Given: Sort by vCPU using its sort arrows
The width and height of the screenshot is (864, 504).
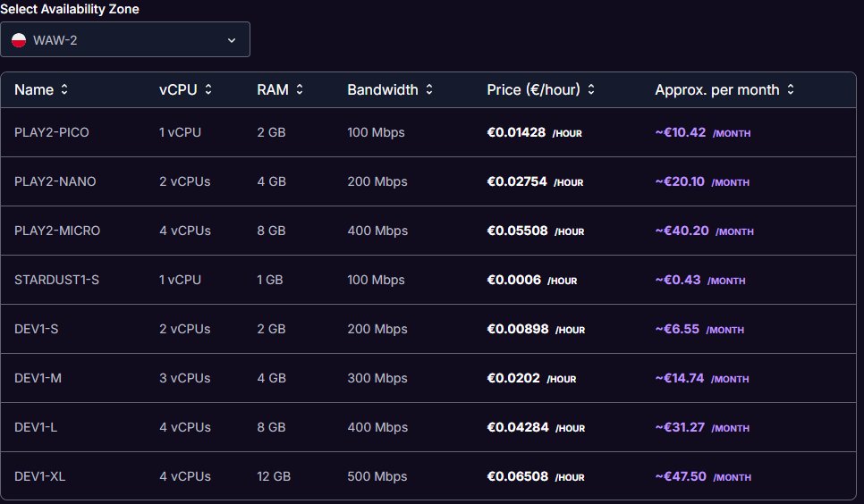Looking at the screenshot, I should pyautogui.click(x=208, y=89).
